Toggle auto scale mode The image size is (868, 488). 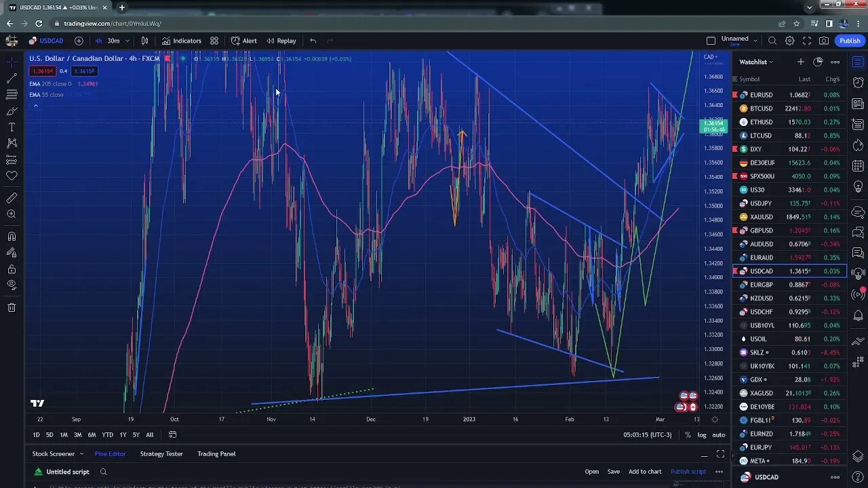719,434
